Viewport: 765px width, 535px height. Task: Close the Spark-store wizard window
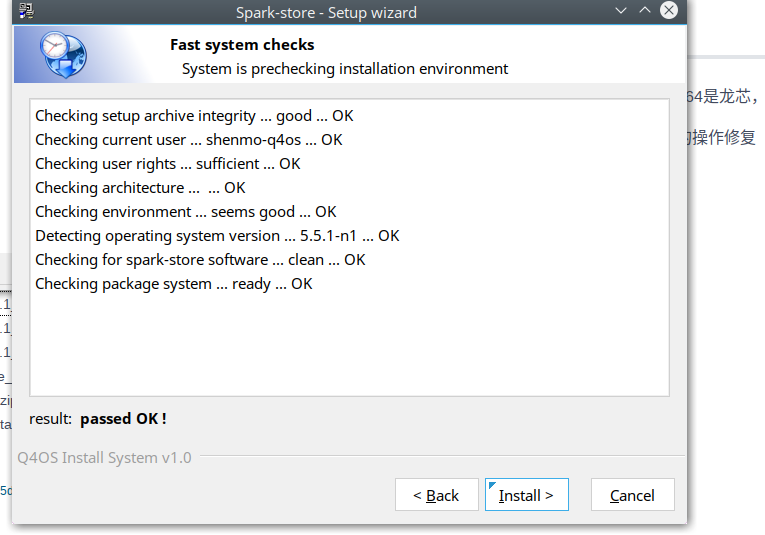[x=669, y=12]
